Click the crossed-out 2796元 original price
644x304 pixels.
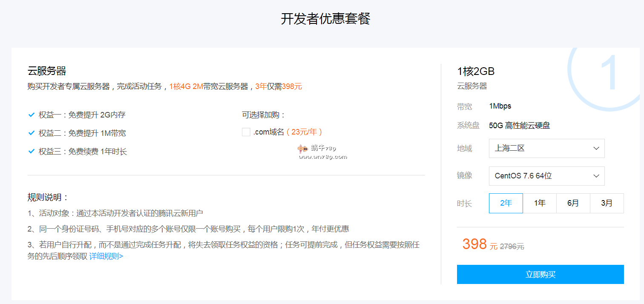(x=512, y=247)
